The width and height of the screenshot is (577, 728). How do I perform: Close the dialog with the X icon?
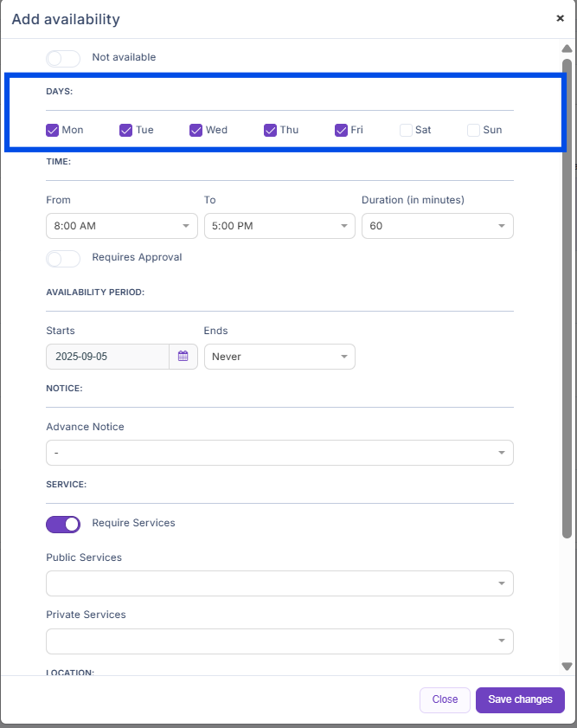[x=560, y=18]
